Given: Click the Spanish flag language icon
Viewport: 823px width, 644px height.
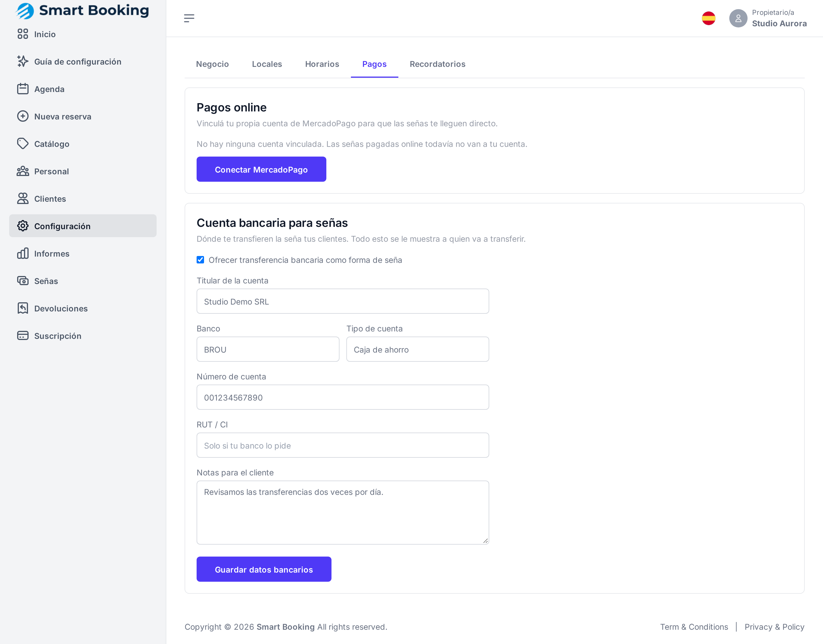Looking at the screenshot, I should pyautogui.click(x=708, y=18).
